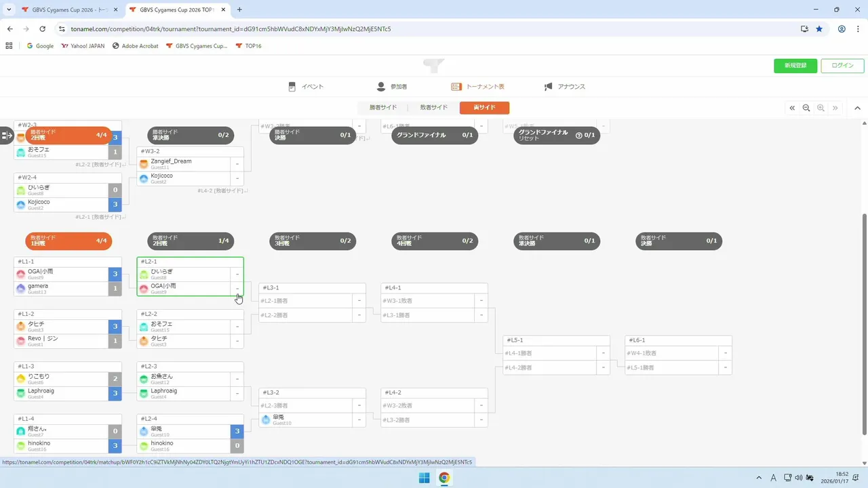868x488 pixels.
Task: Click the ログイン button
Action: tap(842, 66)
